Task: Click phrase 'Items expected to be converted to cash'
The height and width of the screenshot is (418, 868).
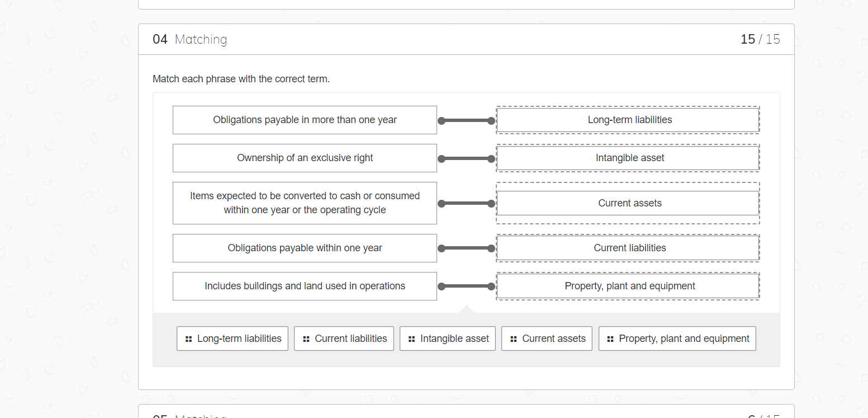Action: (x=305, y=203)
